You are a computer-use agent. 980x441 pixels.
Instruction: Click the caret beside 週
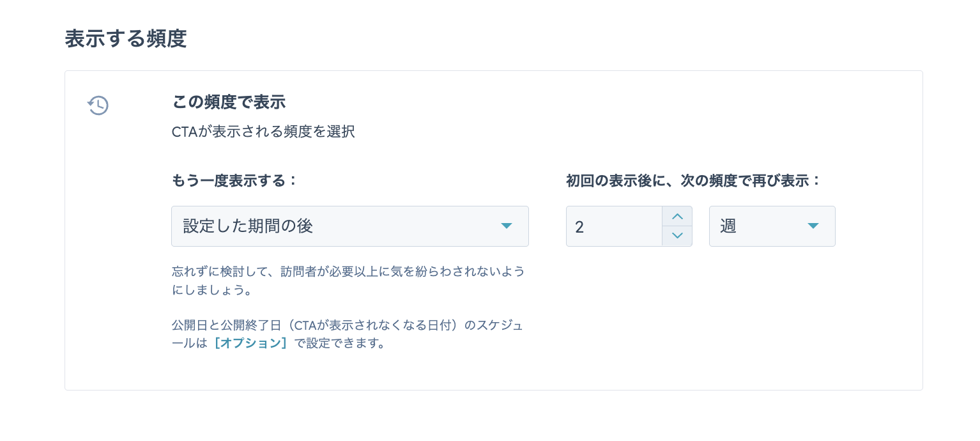pyautogui.click(x=813, y=226)
